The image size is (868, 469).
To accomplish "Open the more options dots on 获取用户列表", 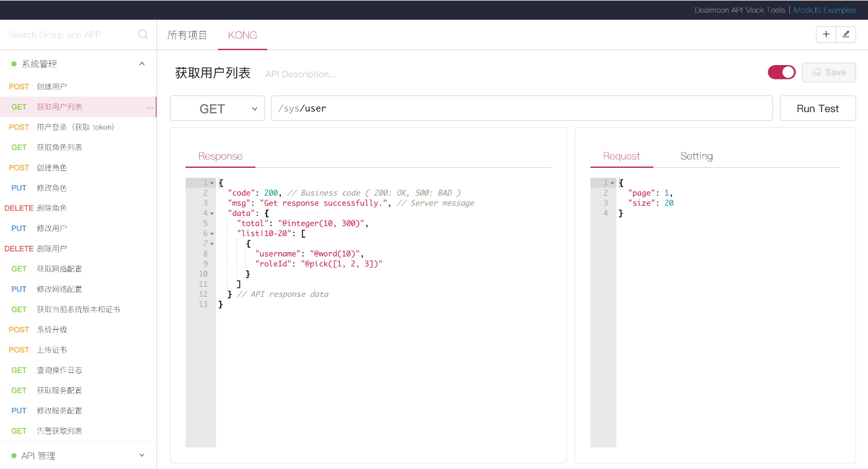I will pos(150,107).
